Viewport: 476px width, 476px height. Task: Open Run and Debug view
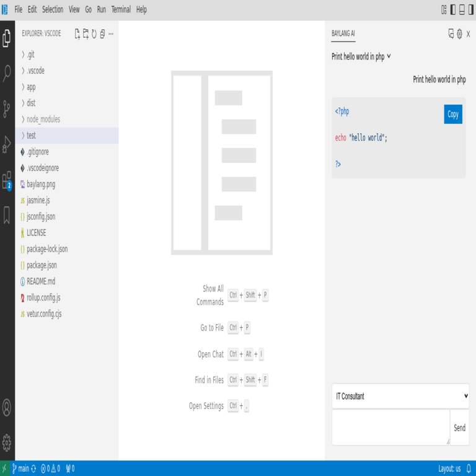7,144
